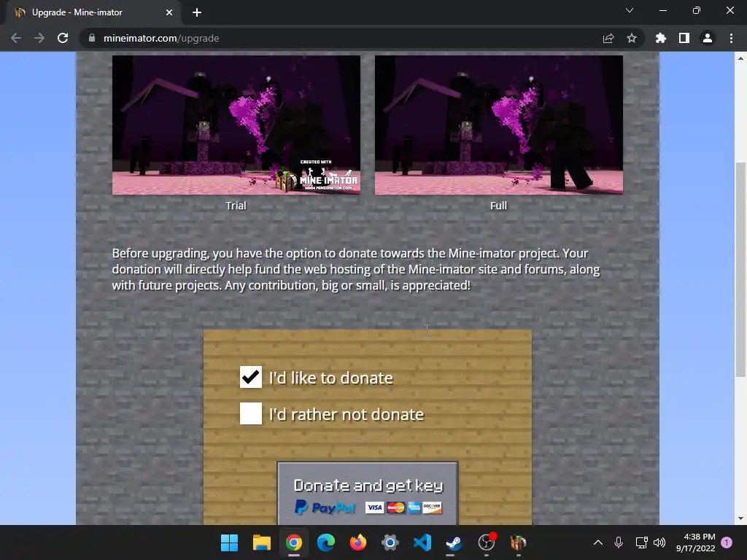Open the tab search dropdown
The width and height of the screenshot is (747, 560).
coord(630,10)
